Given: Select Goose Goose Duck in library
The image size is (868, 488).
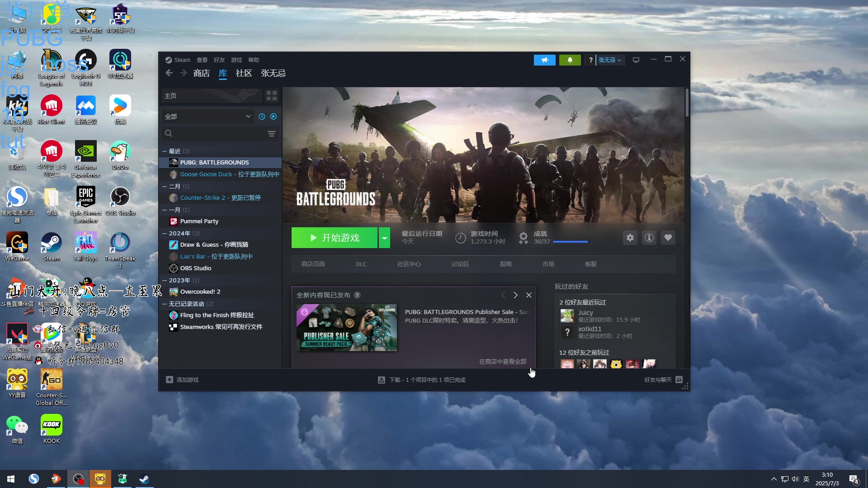Looking at the screenshot, I should 221,174.
